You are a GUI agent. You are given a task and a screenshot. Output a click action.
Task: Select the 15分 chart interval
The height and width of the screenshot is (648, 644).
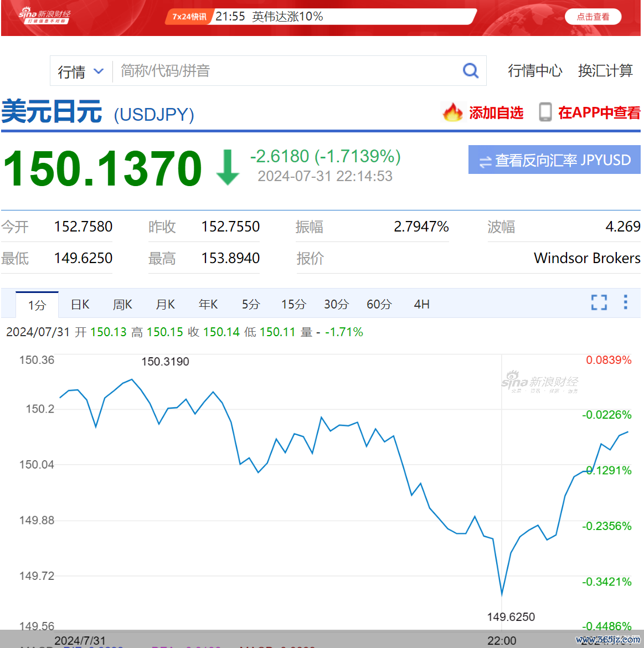point(293,304)
